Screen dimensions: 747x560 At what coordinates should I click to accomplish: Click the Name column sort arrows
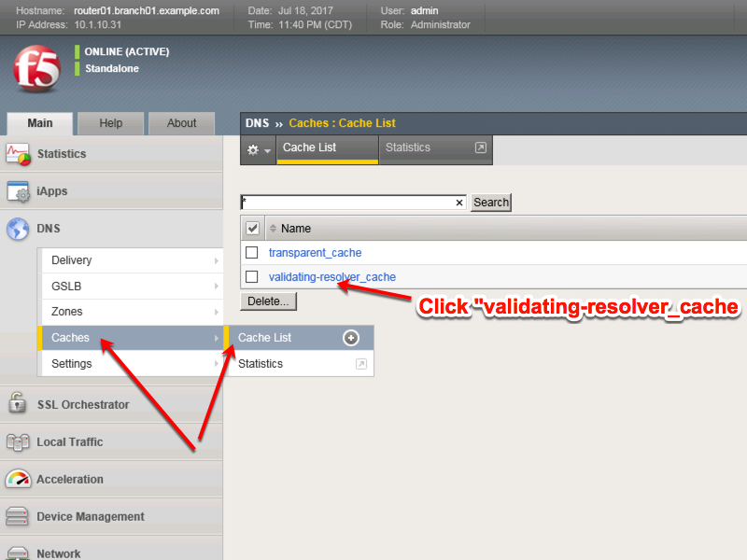coord(273,229)
